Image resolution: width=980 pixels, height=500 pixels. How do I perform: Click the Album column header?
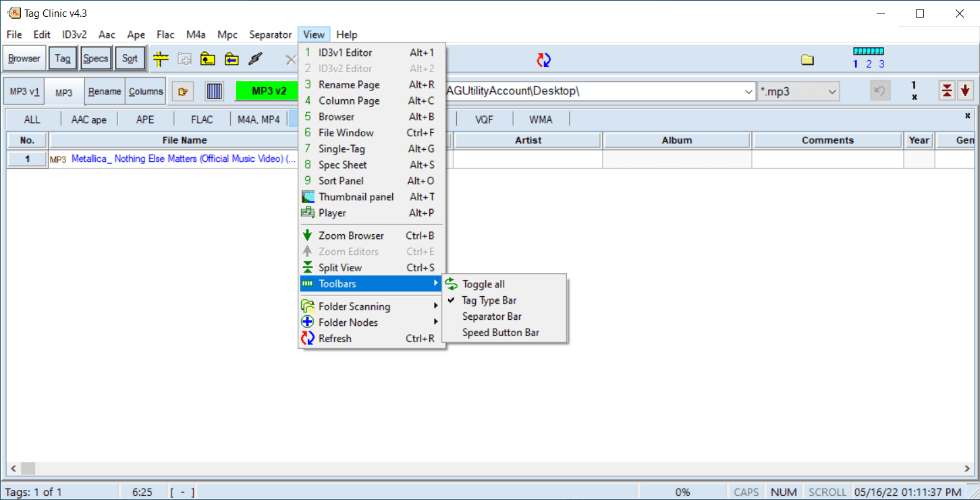[x=677, y=140]
